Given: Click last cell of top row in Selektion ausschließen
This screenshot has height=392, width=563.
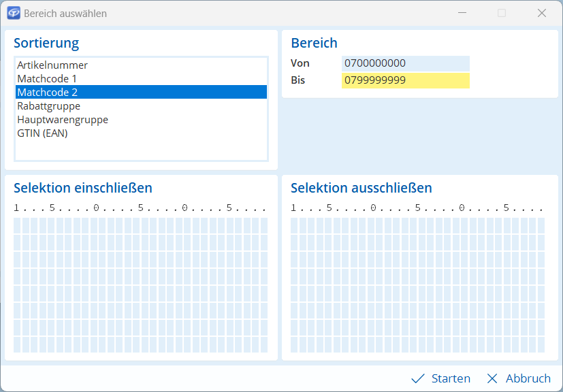Looking at the screenshot, I should [541, 225].
